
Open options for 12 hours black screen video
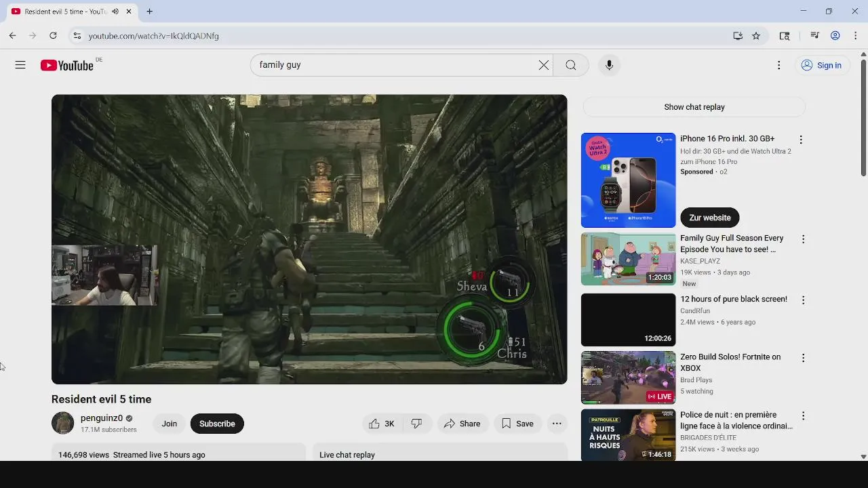[x=803, y=300]
